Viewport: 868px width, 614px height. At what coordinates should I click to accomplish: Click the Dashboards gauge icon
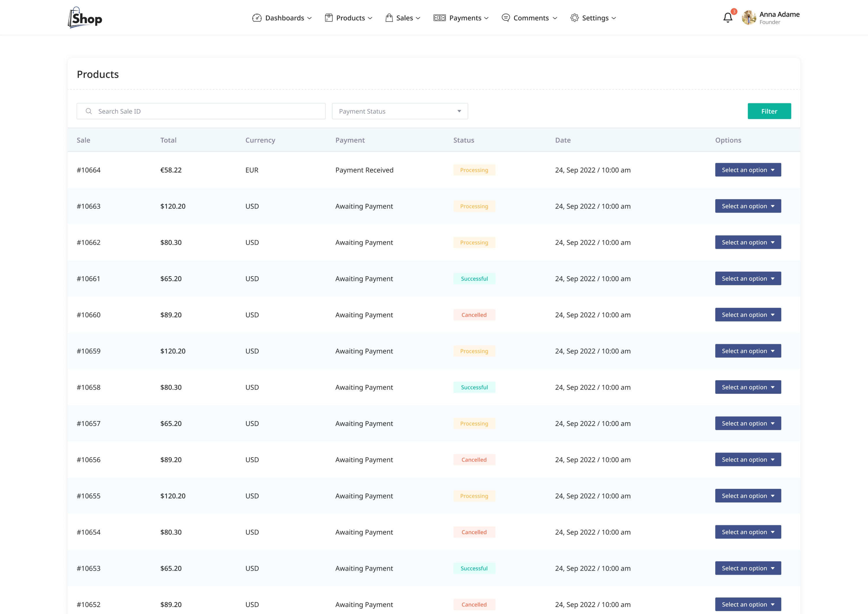click(x=257, y=18)
